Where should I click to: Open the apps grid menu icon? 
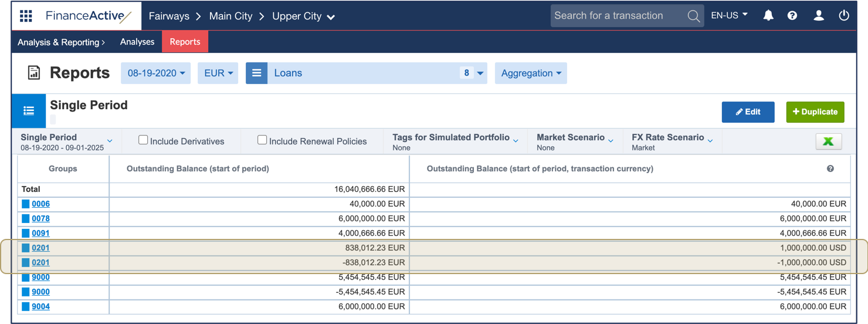(26, 16)
